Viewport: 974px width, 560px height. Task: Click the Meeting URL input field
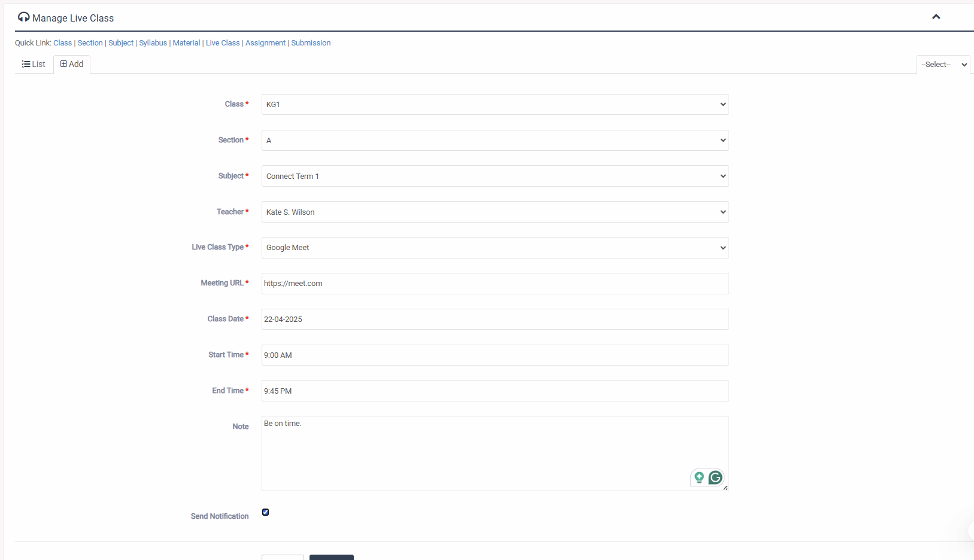tap(494, 284)
